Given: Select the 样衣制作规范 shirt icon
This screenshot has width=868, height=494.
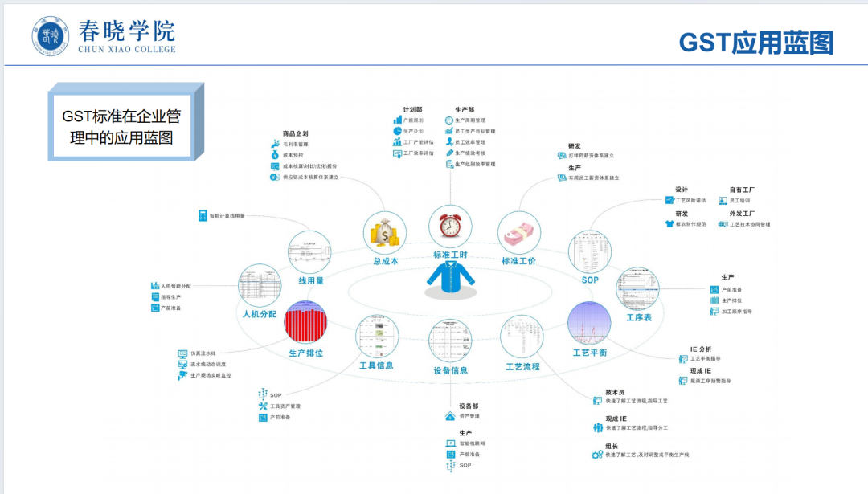Looking at the screenshot, I should click(x=669, y=223).
